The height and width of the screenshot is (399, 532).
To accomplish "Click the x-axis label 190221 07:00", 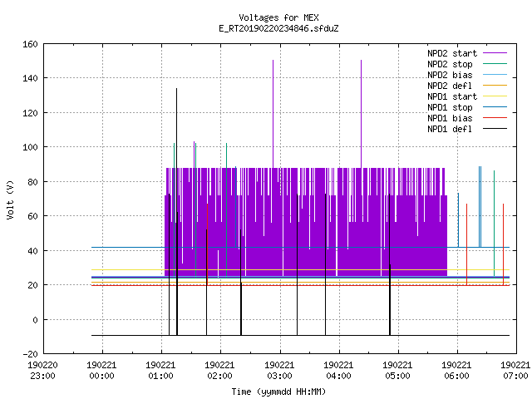I will pyautogui.click(x=515, y=371).
